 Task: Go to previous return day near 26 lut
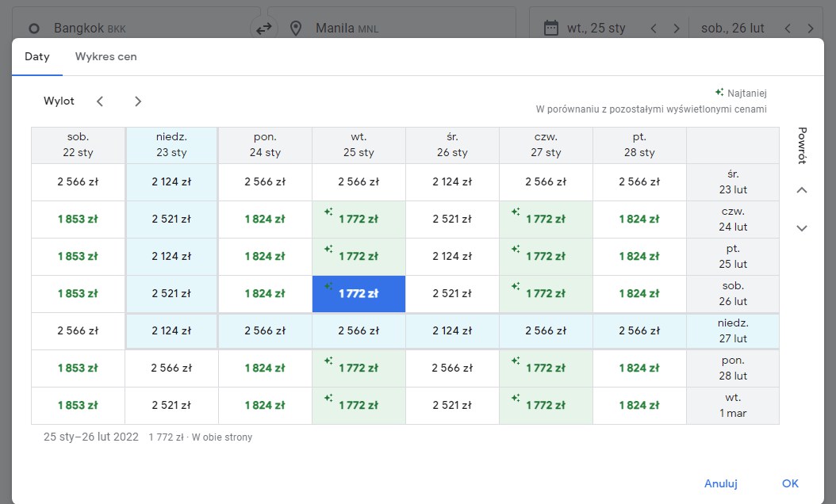point(788,29)
